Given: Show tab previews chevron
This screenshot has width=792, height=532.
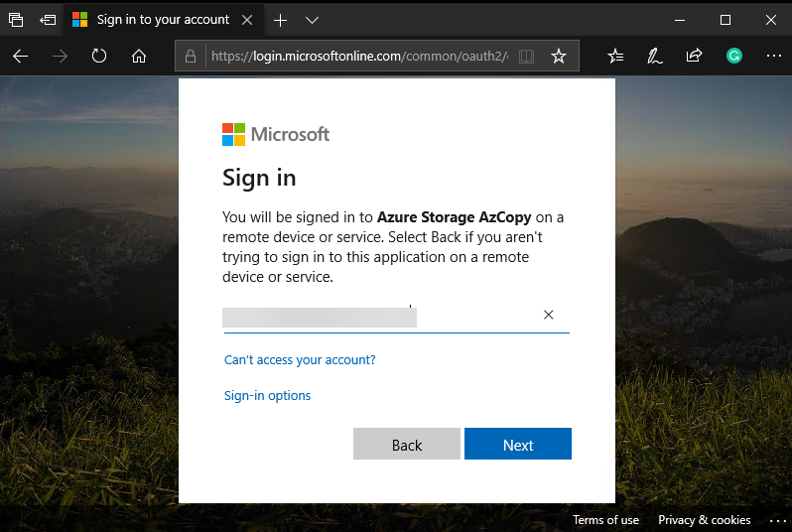Looking at the screenshot, I should coord(313,20).
